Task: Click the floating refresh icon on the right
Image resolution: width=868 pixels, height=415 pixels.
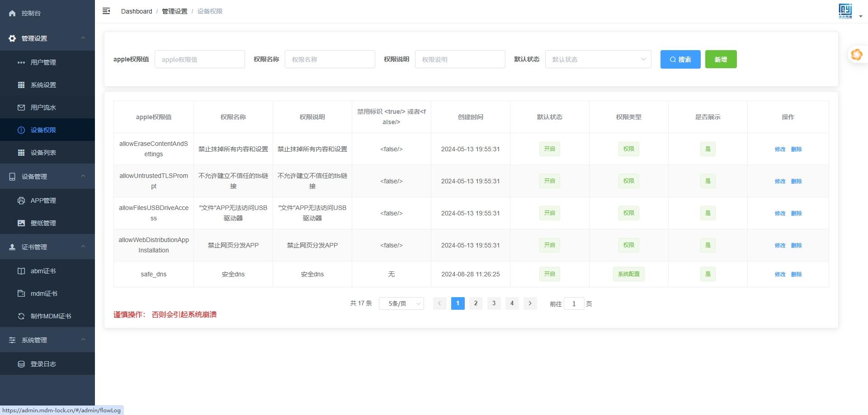Action: point(857,55)
